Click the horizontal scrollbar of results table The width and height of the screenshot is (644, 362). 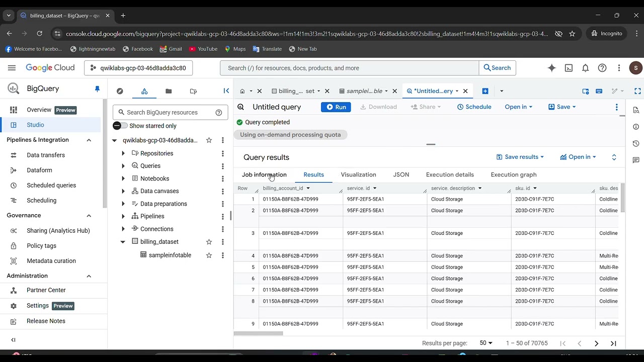point(258,333)
